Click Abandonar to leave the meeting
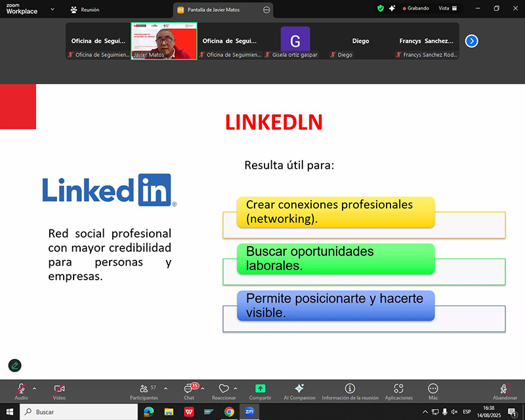Viewport: 525px width, 420px height. pos(505,391)
